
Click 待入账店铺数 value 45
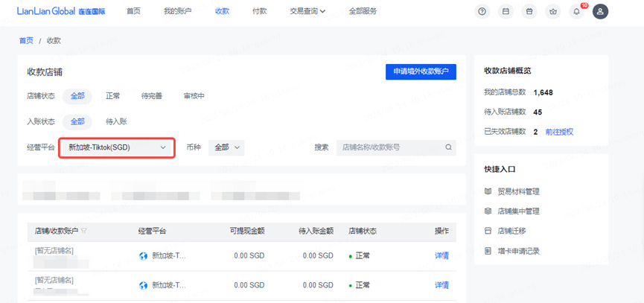tap(538, 112)
